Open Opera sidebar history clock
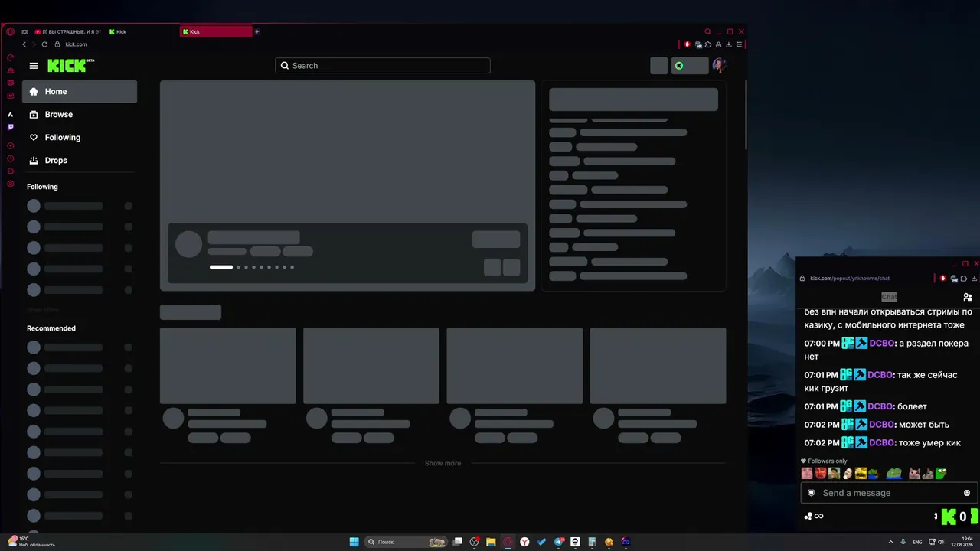 click(10, 158)
